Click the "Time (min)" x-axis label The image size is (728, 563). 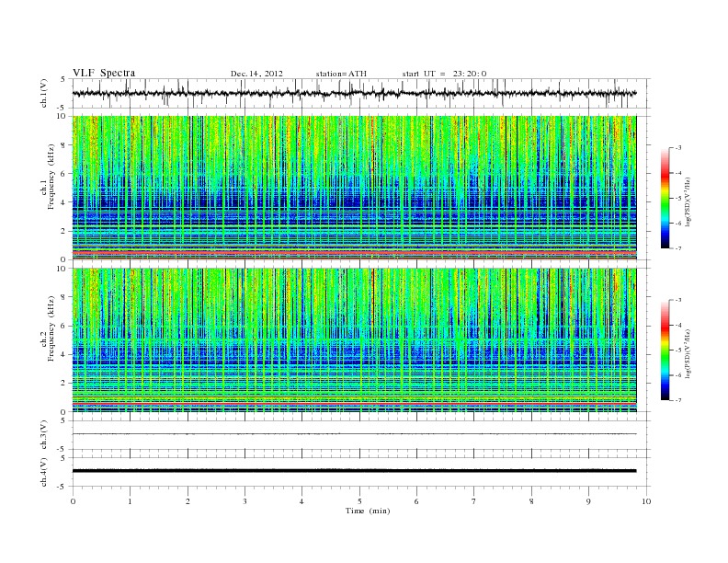pyautogui.click(x=368, y=511)
